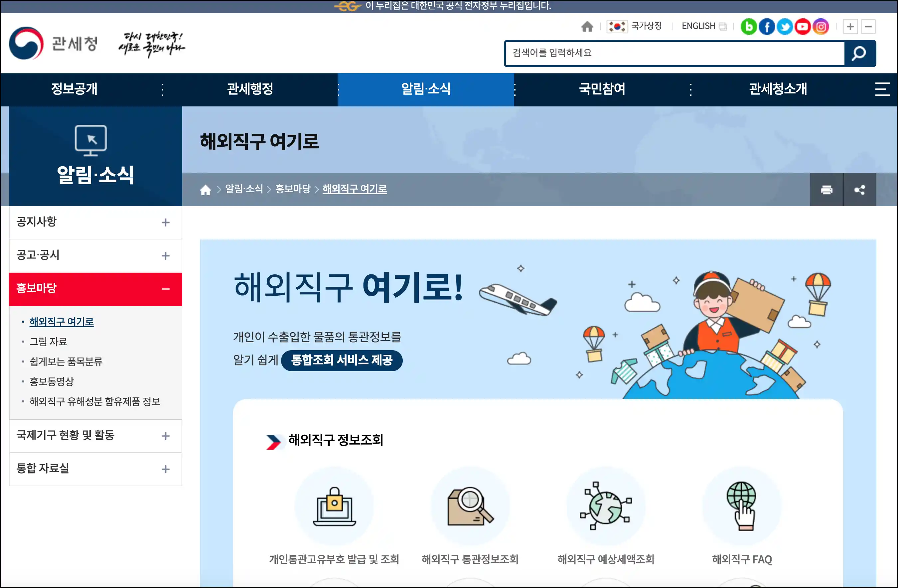This screenshot has height=588, width=898.
Task: Click the home icon in top utility bar
Action: pos(587,26)
